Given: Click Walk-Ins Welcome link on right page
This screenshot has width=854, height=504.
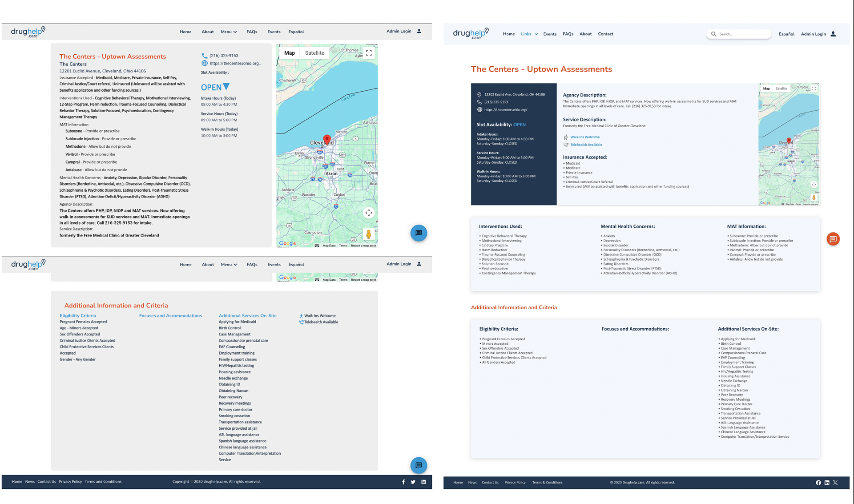Looking at the screenshot, I should (x=585, y=137).
